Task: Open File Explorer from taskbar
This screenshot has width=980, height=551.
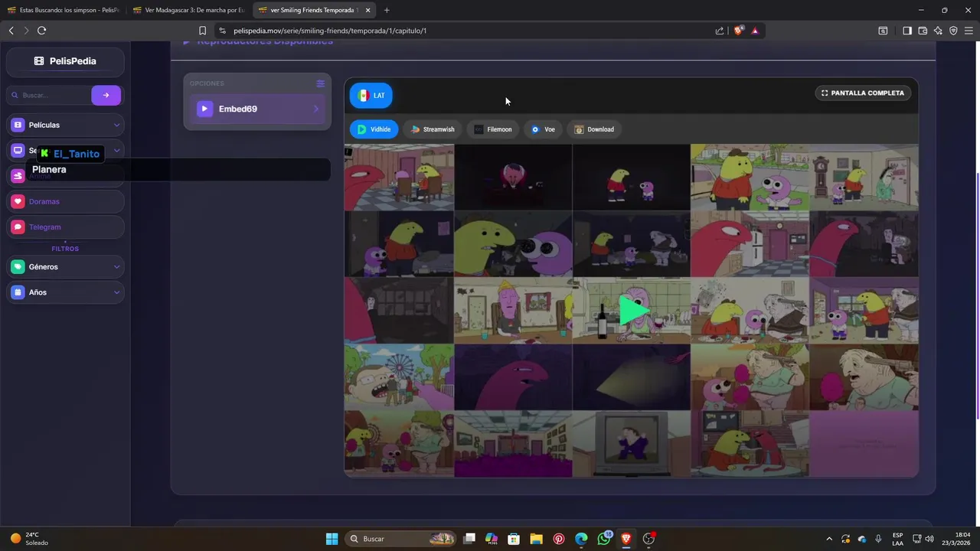Action: 536,539
